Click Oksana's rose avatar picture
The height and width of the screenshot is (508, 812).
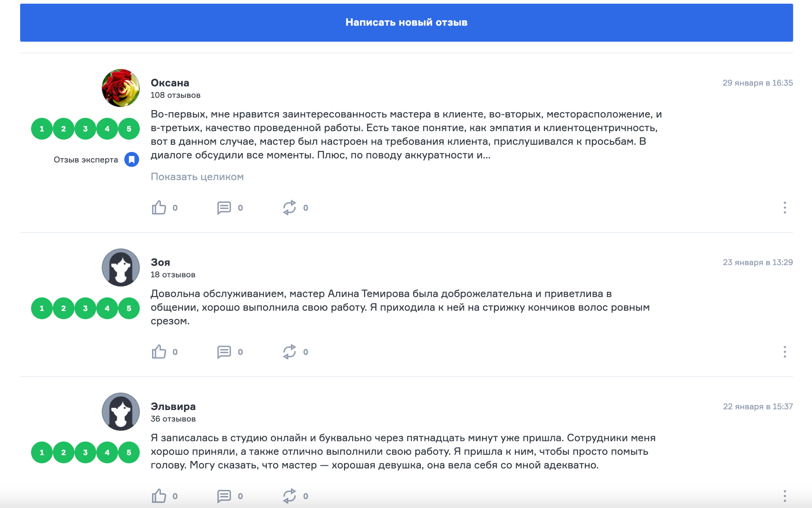click(121, 88)
